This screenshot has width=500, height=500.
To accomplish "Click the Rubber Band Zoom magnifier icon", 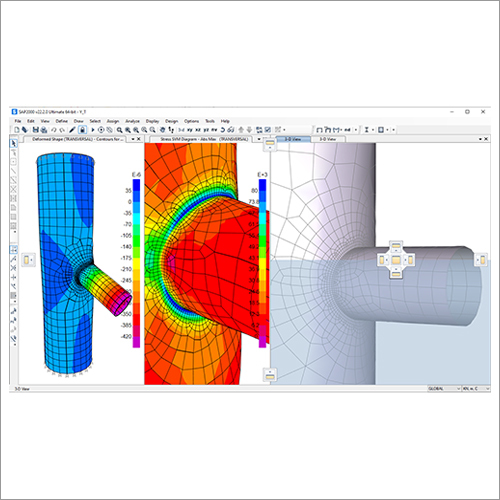I will pyautogui.click(x=119, y=130).
